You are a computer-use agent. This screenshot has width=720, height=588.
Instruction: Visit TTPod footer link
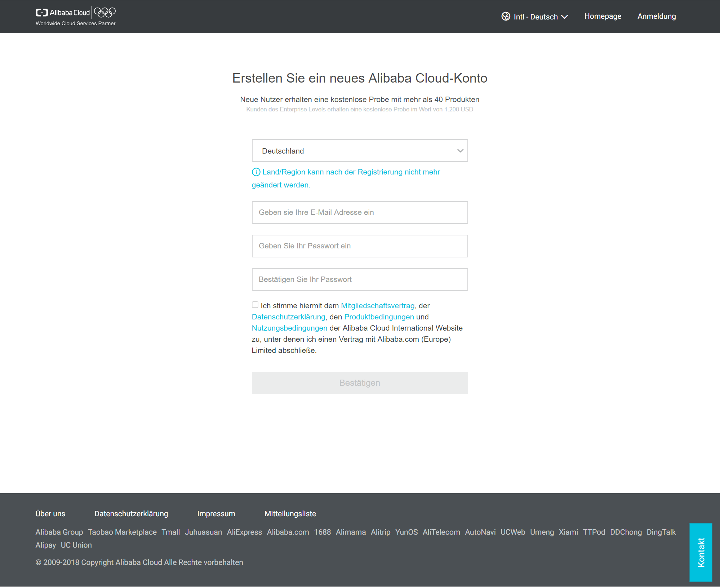pyautogui.click(x=594, y=532)
